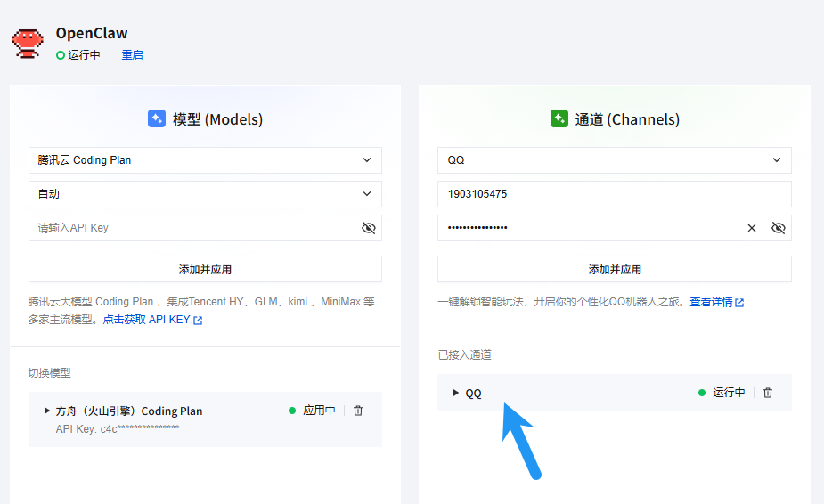Click the OpenClaw red mascot logo
Viewport: 824px width, 504px height.
click(x=28, y=43)
